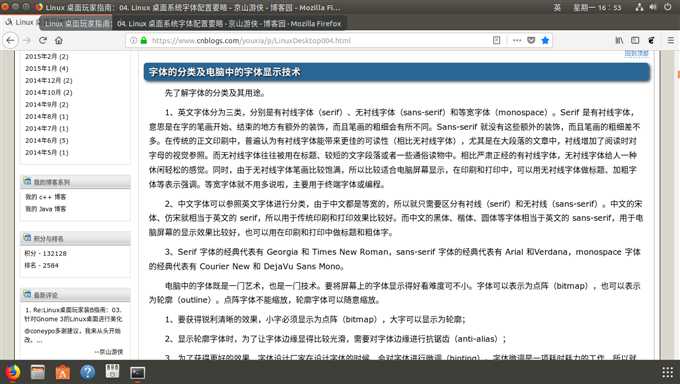The width and height of the screenshot is (680, 384).
Task: Click the Firefox back button
Action: [10, 40]
